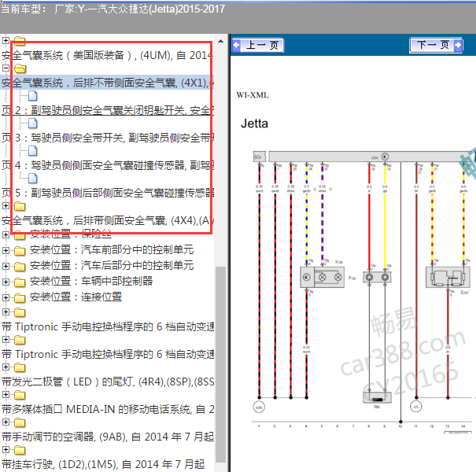Screen dimensions: 476x472
Task: Click tree scrollbar up arrow
Action: point(221,41)
